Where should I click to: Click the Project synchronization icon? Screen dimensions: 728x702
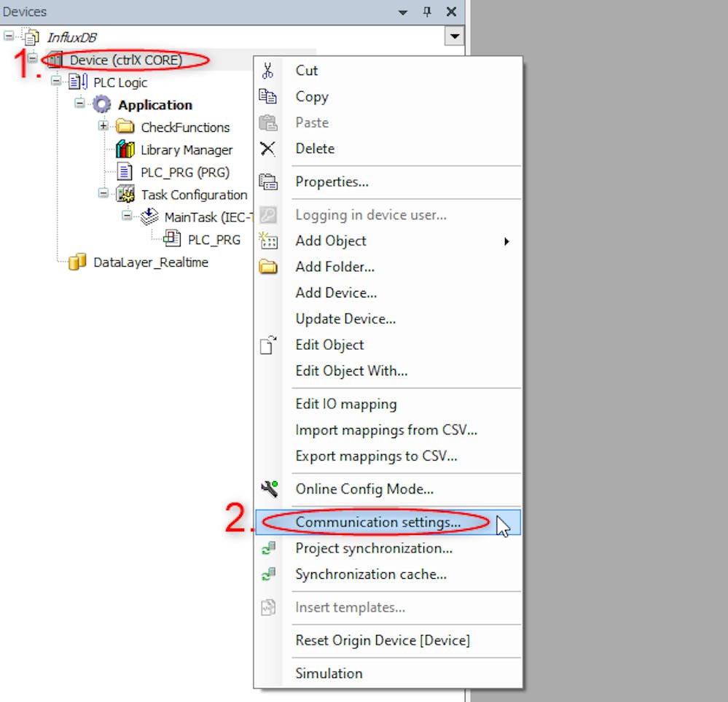(x=268, y=548)
